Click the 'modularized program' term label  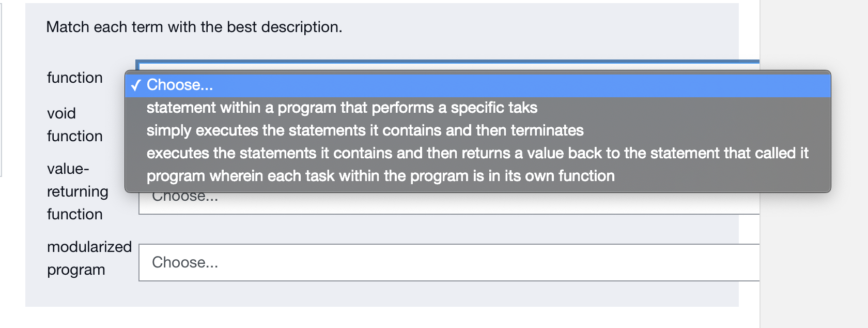(x=88, y=258)
